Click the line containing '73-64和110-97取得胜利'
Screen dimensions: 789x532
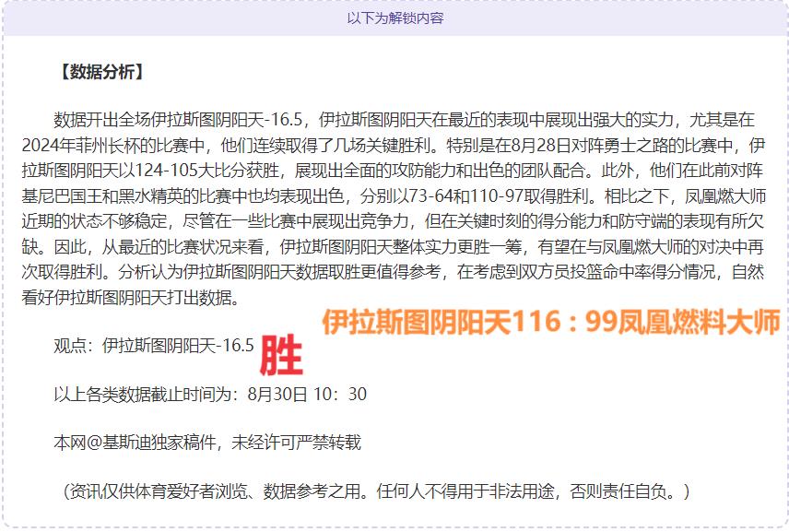click(394, 195)
